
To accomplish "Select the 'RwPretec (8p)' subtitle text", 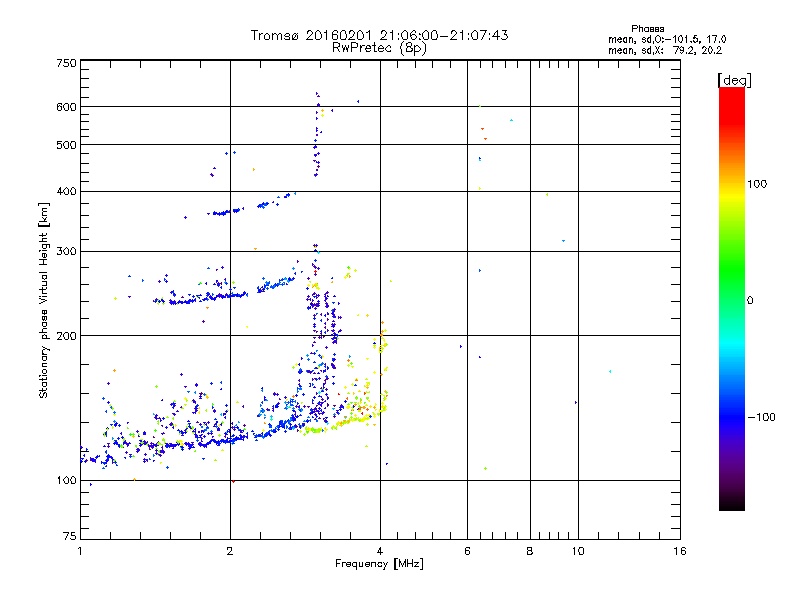I will (x=379, y=48).
